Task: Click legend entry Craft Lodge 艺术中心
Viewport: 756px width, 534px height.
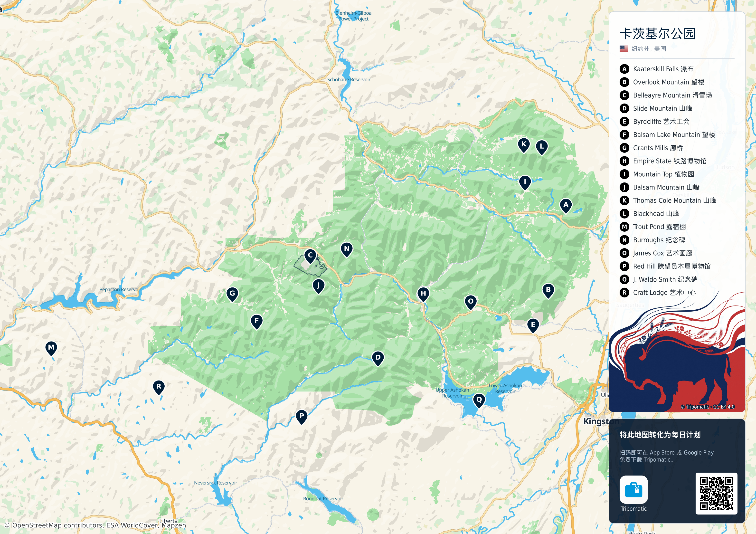Action: point(658,293)
